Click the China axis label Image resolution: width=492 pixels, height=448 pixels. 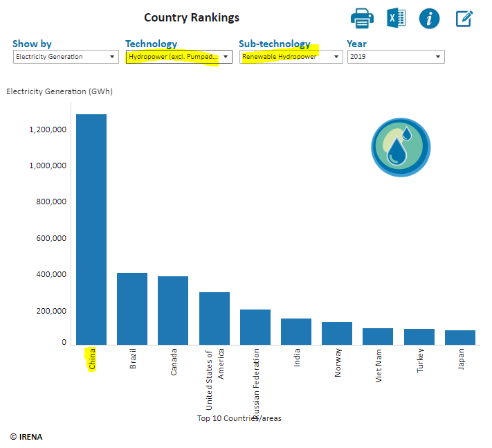point(91,359)
